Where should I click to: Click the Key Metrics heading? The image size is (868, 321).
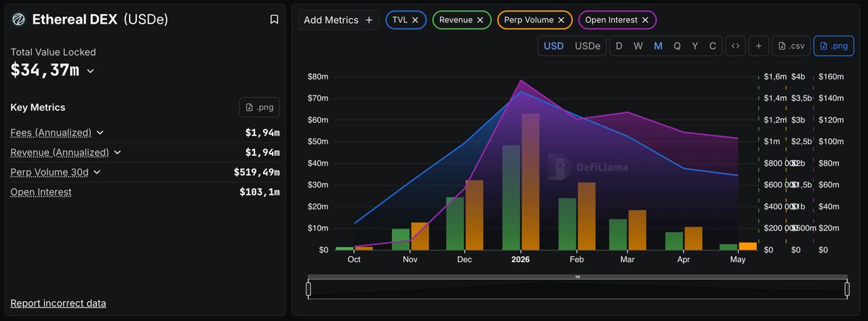click(38, 107)
